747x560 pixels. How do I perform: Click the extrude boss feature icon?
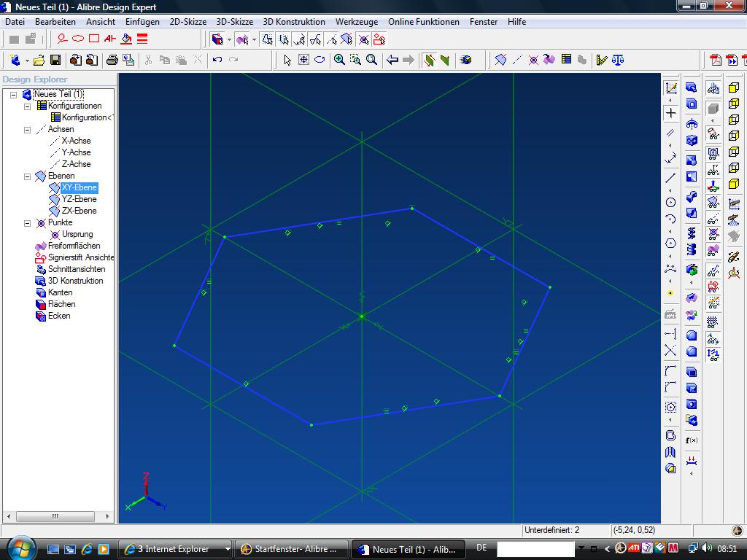(x=692, y=87)
